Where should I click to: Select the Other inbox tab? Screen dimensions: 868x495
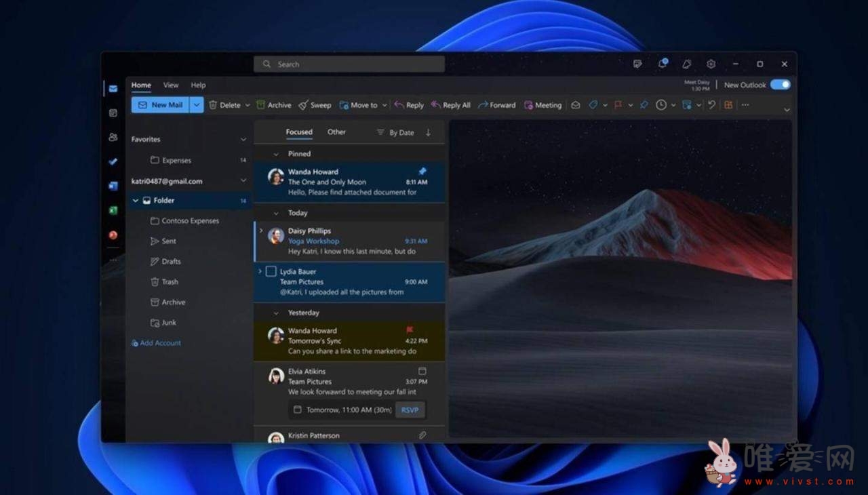coord(336,132)
